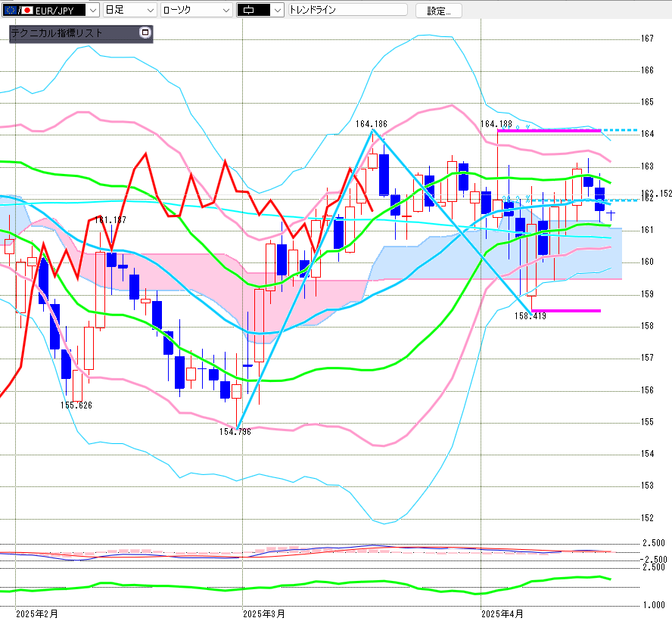Click the 165 price axis label
The width and height of the screenshot is (672, 621).
647,102
